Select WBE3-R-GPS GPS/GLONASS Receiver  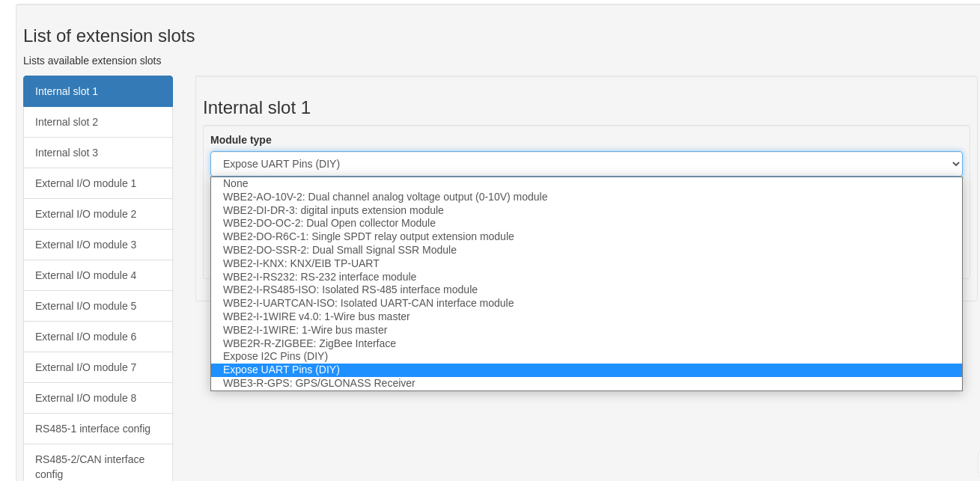click(x=586, y=383)
